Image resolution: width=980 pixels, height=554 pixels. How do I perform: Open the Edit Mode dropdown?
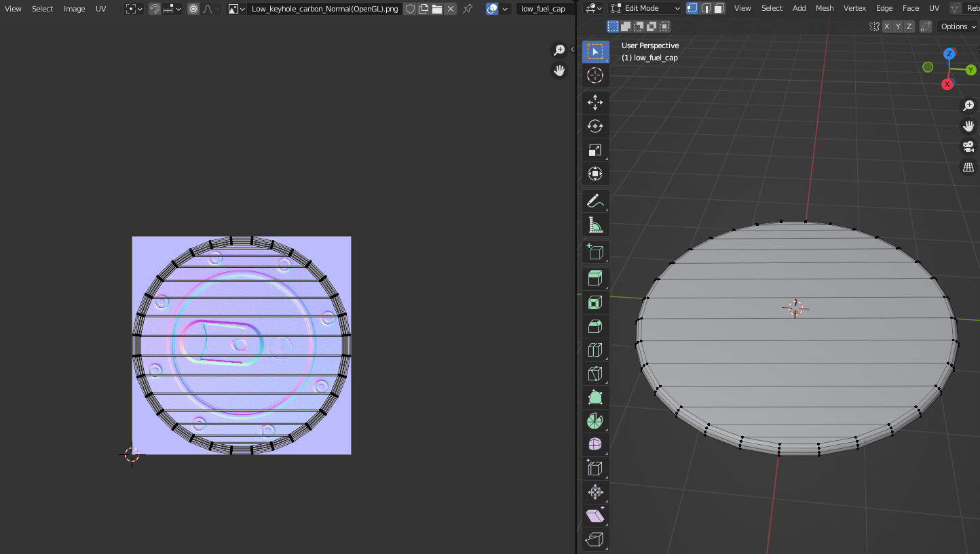[645, 8]
